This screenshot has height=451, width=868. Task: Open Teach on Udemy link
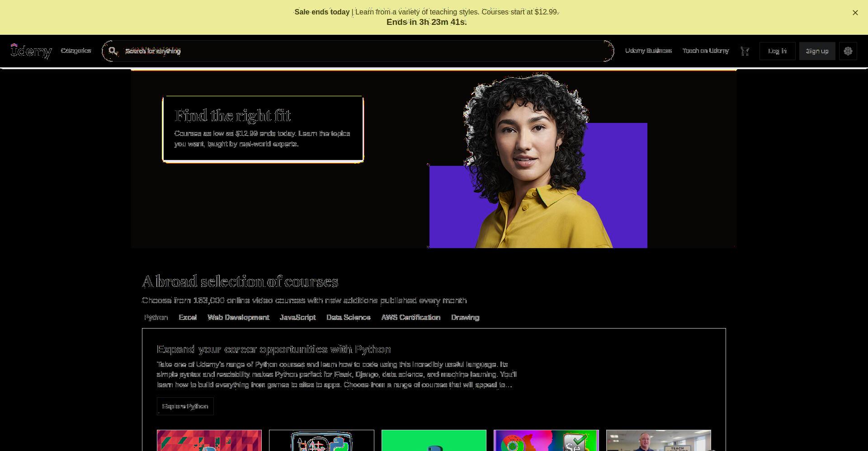pos(706,51)
